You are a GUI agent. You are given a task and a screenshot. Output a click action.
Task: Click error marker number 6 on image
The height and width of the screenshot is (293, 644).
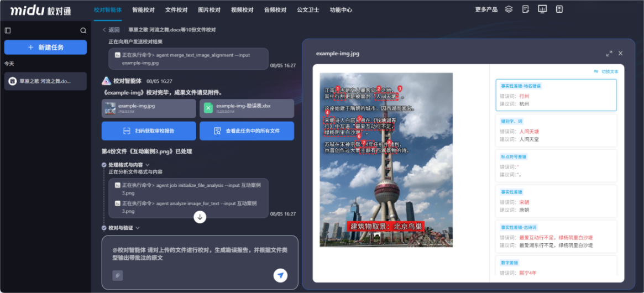coord(359,136)
